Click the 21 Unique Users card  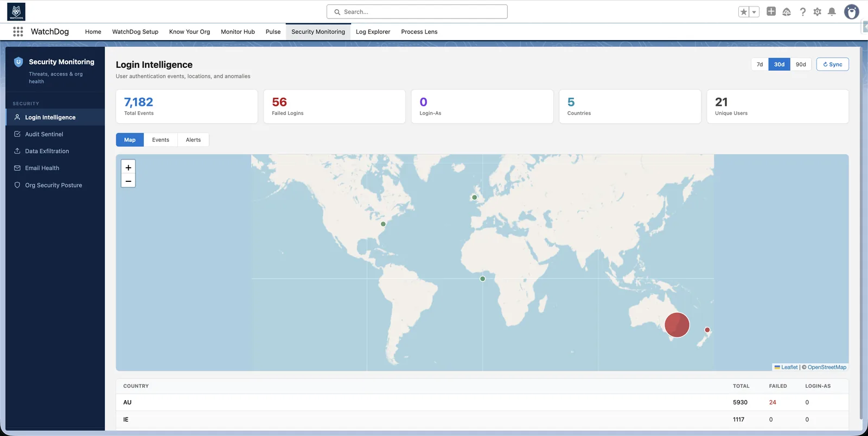point(777,106)
